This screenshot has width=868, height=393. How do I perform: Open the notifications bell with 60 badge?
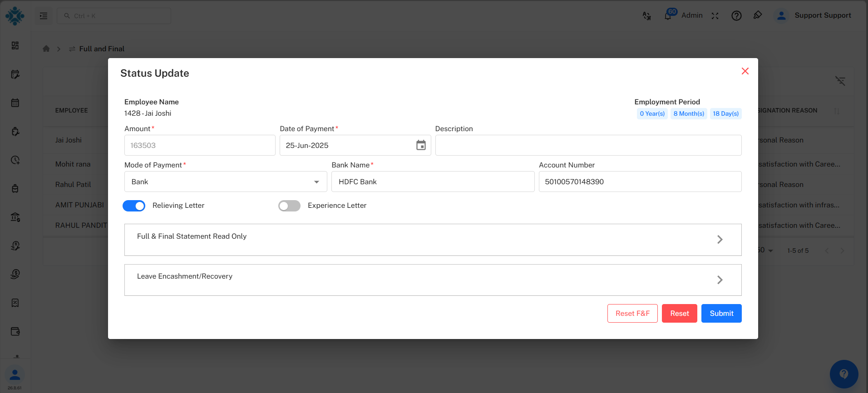pos(668,16)
